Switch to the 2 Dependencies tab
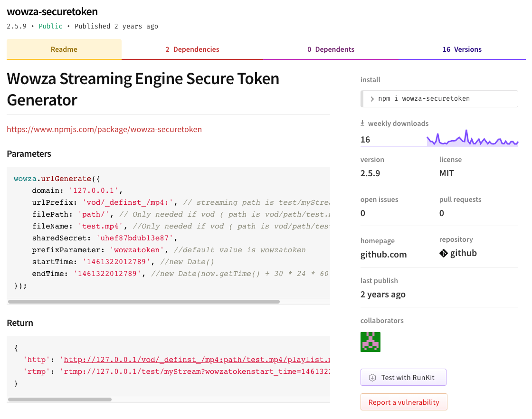 pyautogui.click(x=192, y=49)
